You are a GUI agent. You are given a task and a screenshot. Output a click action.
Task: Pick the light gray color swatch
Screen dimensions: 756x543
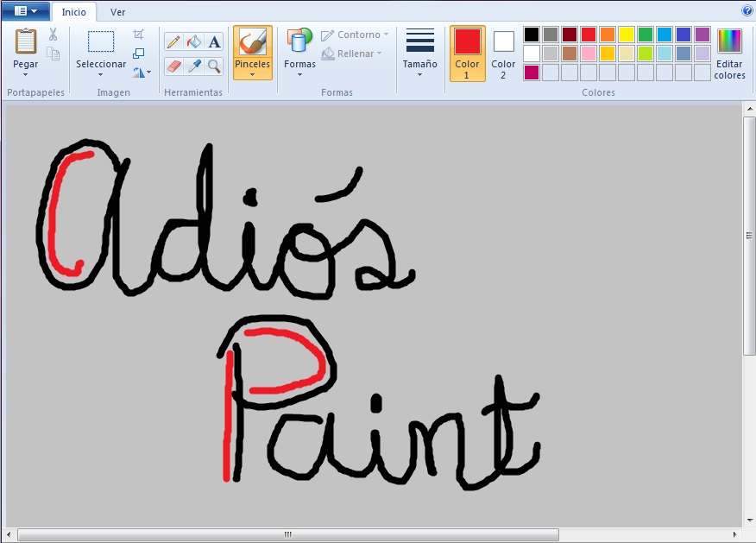pos(551,54)
